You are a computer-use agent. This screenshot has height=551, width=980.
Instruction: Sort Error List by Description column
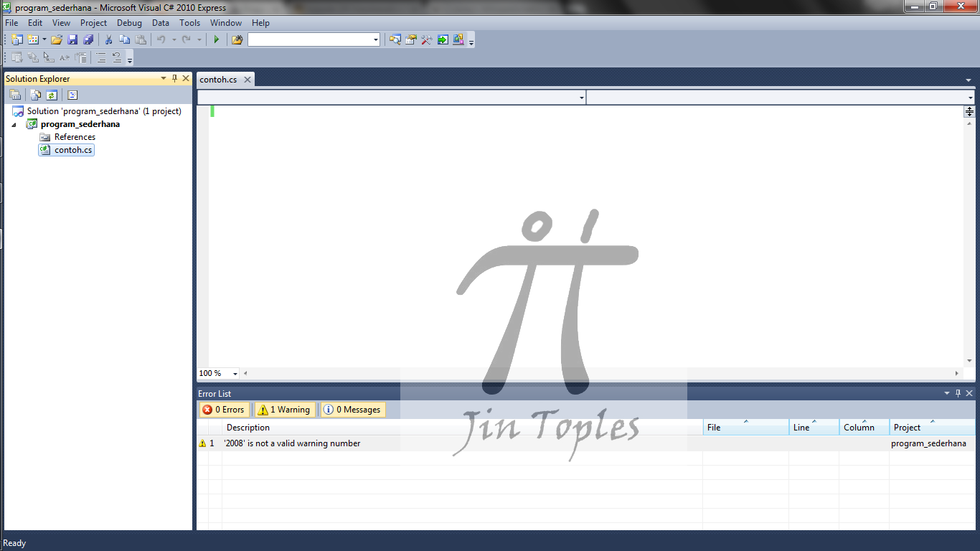pos(463,428)
